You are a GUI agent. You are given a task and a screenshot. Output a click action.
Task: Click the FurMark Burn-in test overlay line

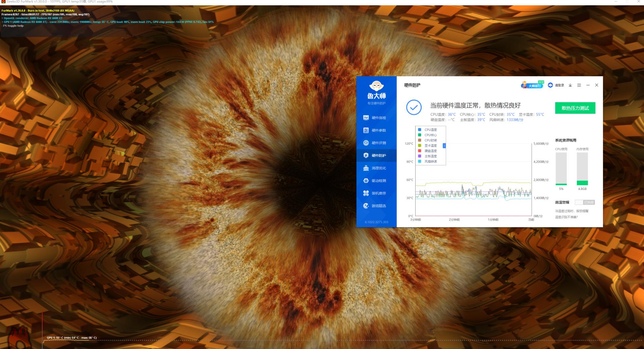(x=38, y=11)
